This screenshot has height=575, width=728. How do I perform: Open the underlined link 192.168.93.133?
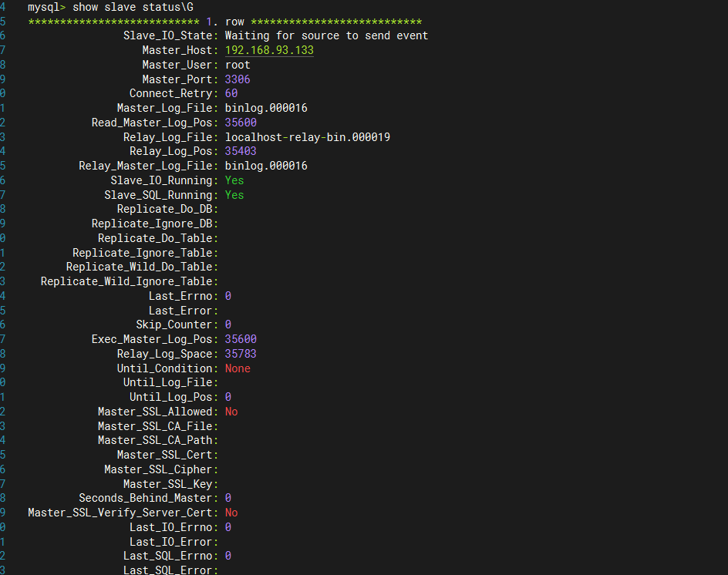point(268,49)
